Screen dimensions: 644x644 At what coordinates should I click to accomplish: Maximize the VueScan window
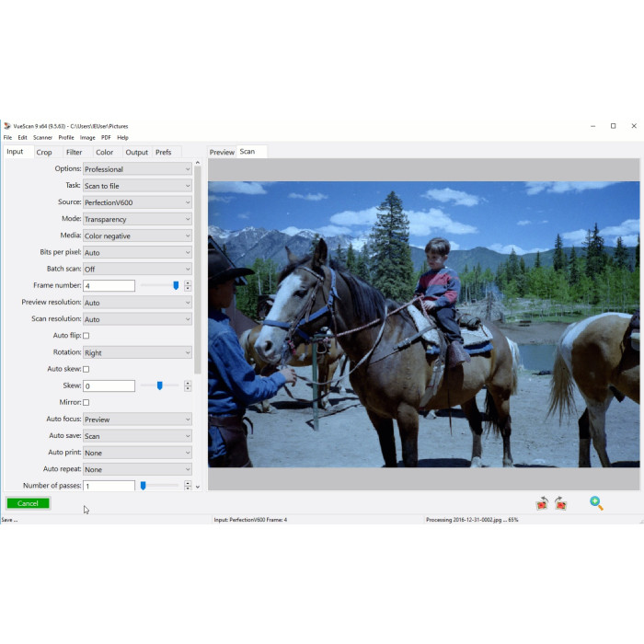coord(613,126)
